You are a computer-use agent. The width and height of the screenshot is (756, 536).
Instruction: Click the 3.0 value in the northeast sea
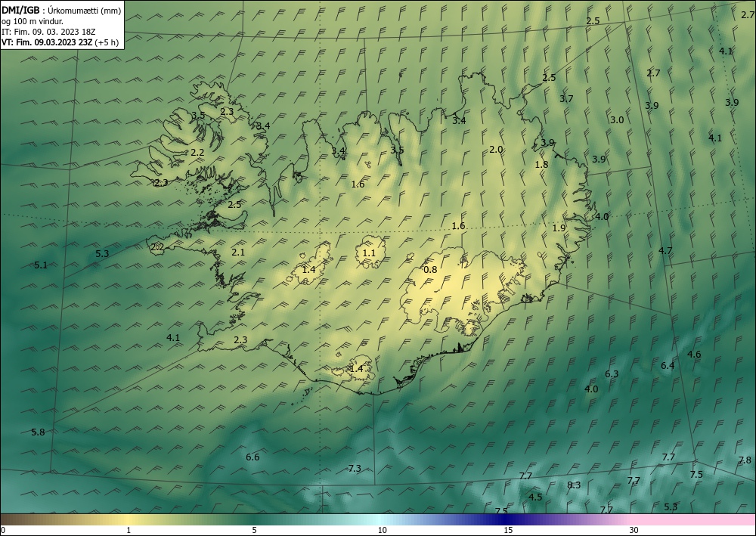click(x=617, y=120)
